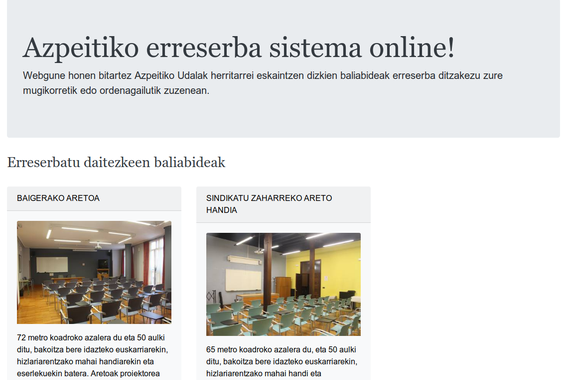This screenshot has height=380, width=570.
Task: Click the description starting 72 metro koadroko
Action: pos(92,356)
